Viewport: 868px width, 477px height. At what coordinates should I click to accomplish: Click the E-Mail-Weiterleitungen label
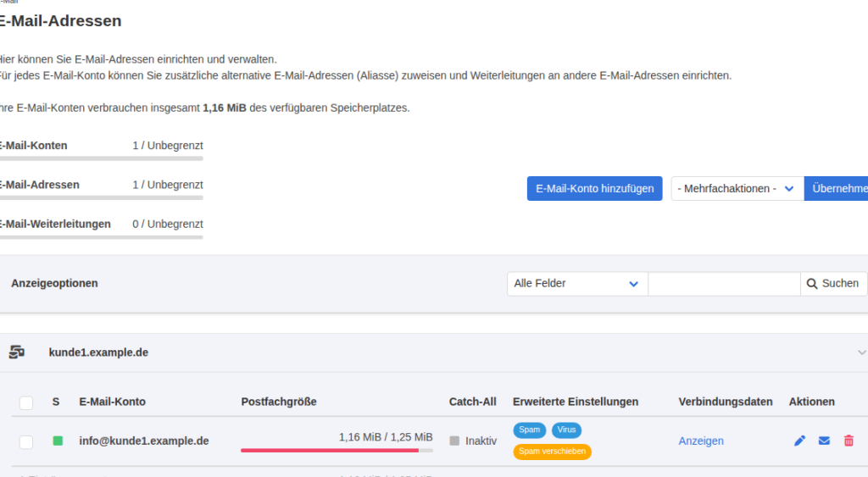coord(55,225)
